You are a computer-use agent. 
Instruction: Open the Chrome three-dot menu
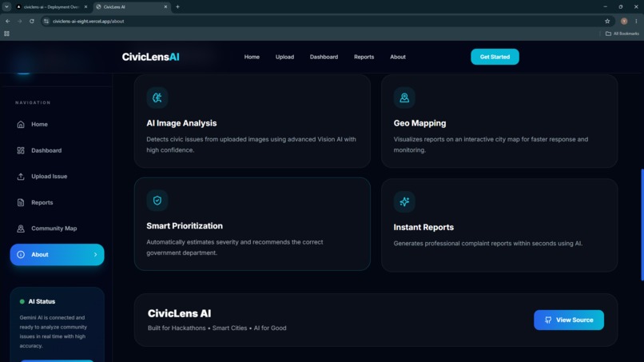(x=636, y=22)
